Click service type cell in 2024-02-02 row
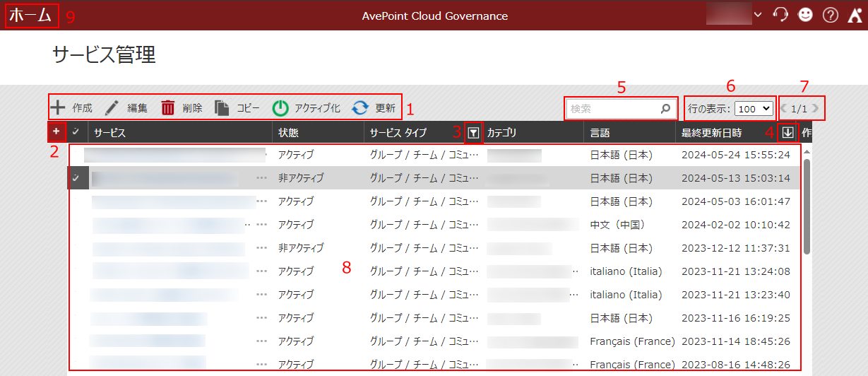Screen dimensions: 868x376 coord(424,225)
